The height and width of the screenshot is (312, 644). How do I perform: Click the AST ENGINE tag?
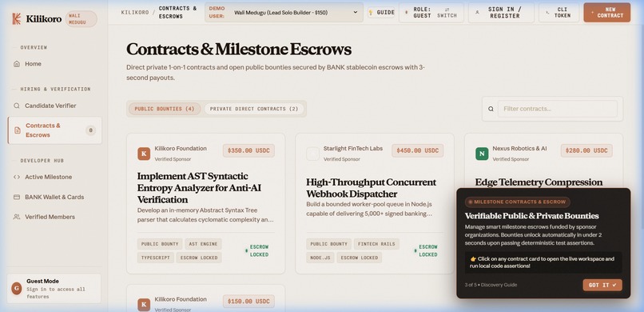pyautogui.click(x=203, y=244)
